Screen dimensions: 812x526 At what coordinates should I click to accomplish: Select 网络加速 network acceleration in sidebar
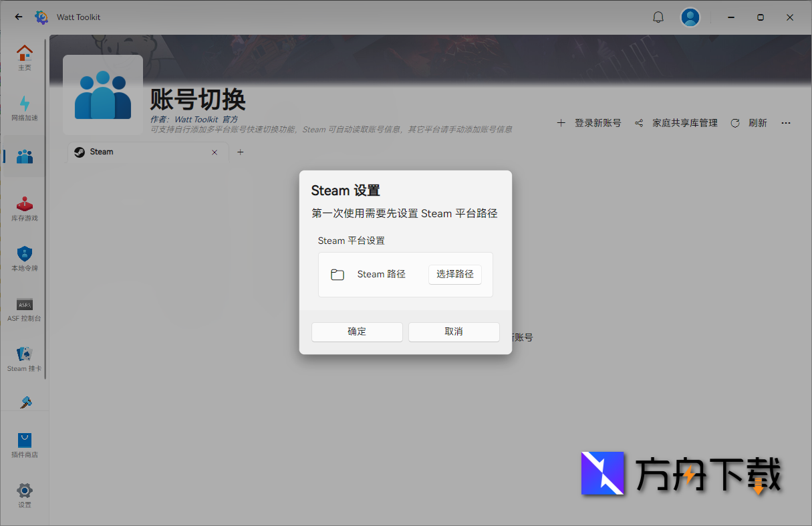coord(25,107)
